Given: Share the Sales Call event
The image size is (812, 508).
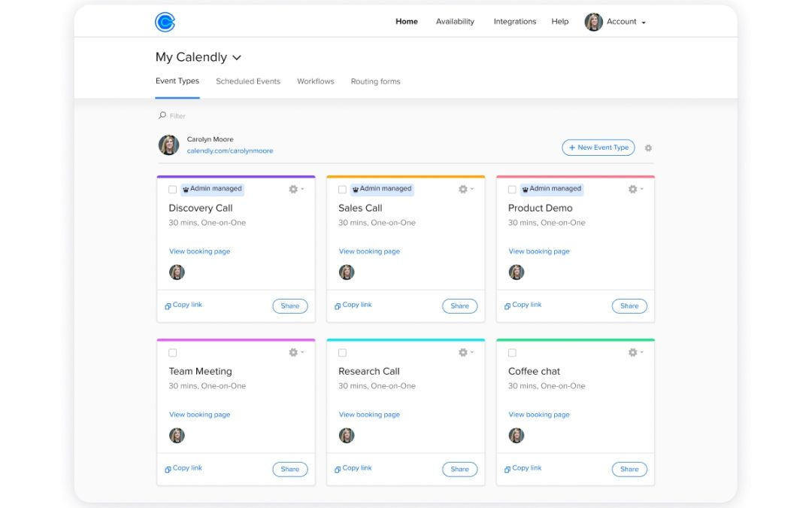Looking at the screenshot, I should pyautogui.click(x=460, y=306).
